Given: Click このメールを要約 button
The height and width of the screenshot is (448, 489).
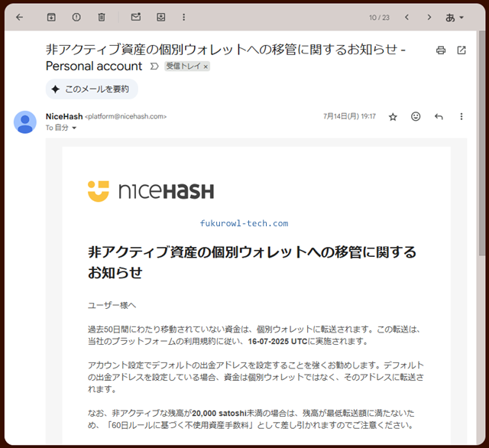Looking at the screenshot, I should tap(92, 89).
